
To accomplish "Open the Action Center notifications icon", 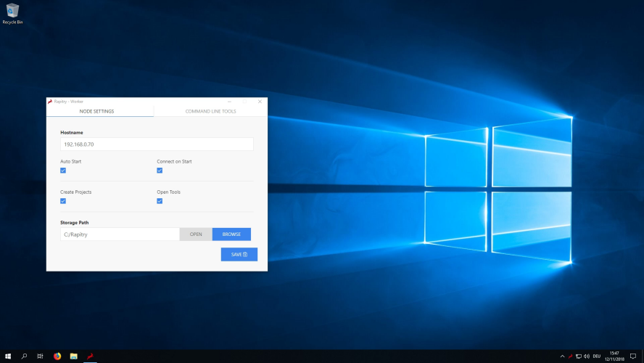I will (x=633, y=356).
